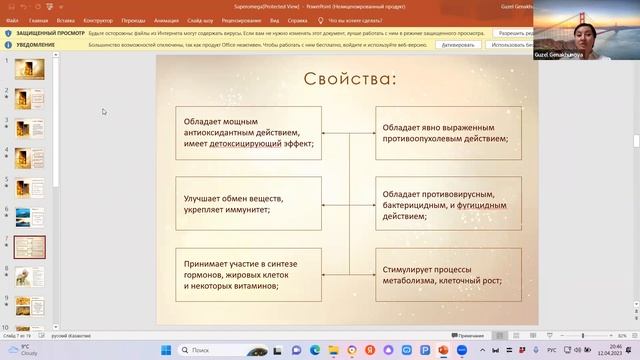Image resolution: width=640 pixels, height=360 pixels.
Task: Click the Undo arrow in title bar
Action: 24,7
